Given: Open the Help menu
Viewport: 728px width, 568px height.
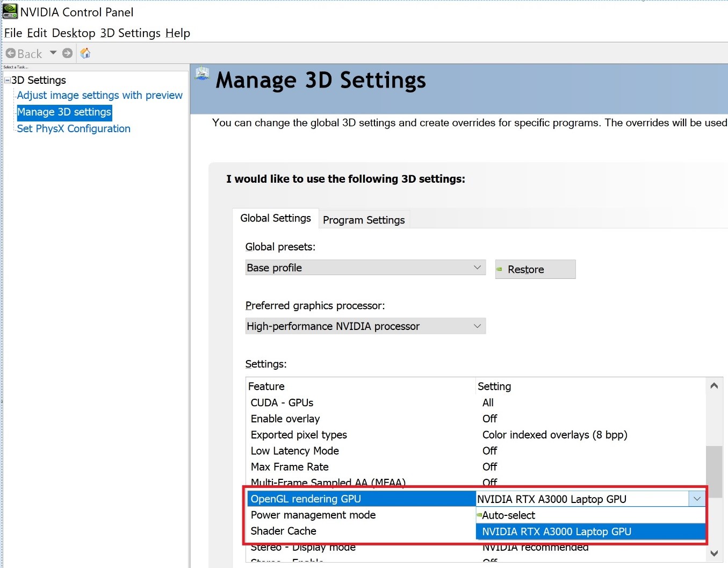Looking at the screenshot, I should point(177,33).
